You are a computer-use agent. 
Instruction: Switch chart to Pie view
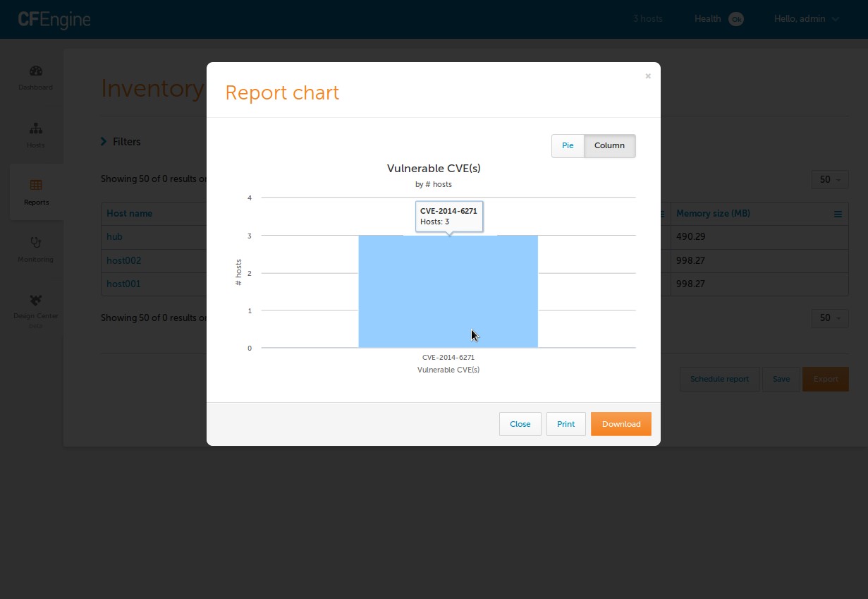(568, 145)
